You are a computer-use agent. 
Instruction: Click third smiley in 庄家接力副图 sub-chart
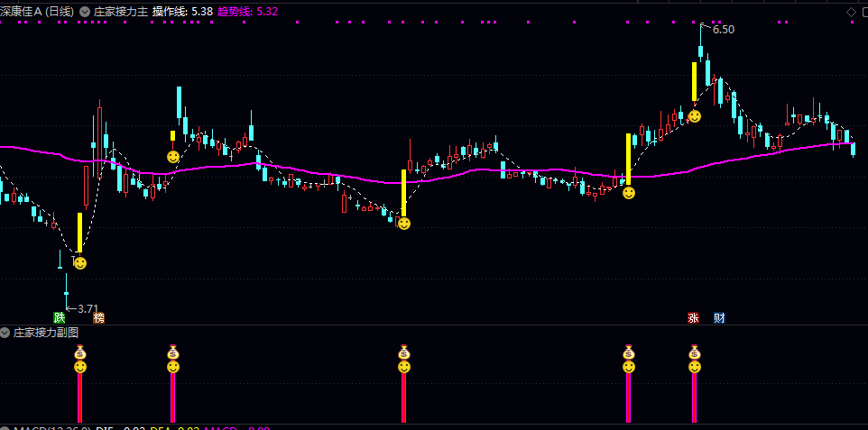coord(404,366)
